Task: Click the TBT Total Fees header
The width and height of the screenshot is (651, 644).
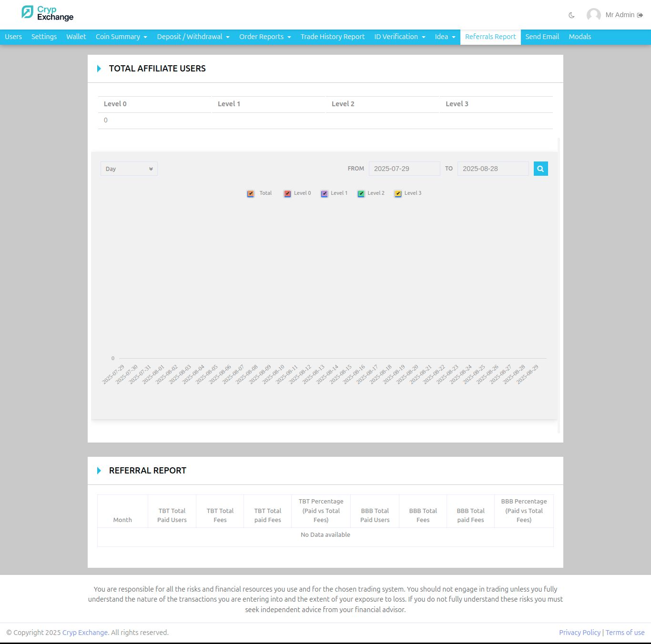Action: click(220, 511)
